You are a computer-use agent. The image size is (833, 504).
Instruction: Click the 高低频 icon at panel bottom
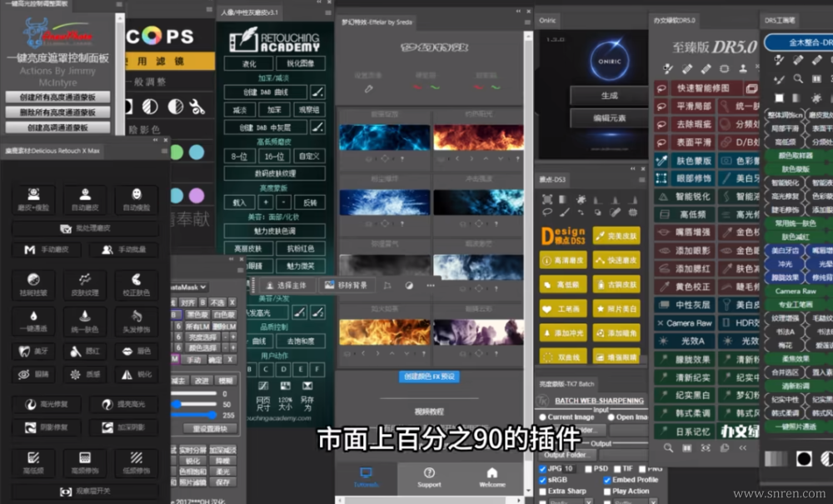pos(33,458)
